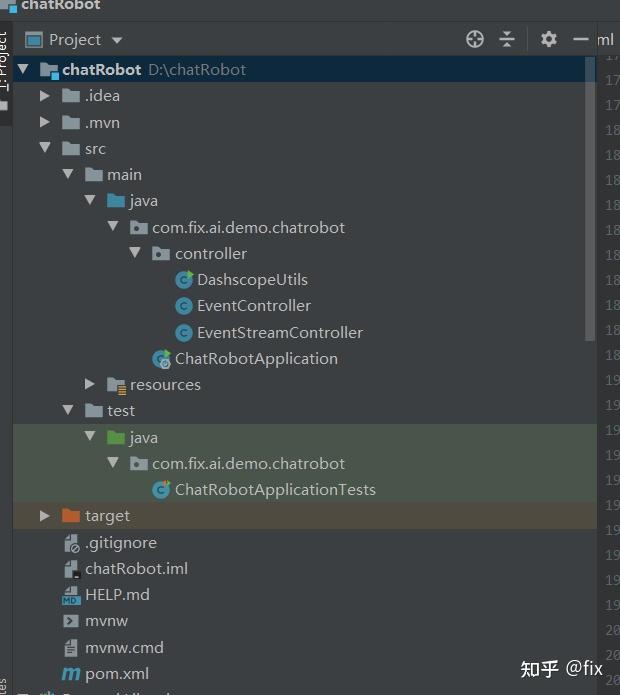Expand the target folder
The height and width of the screenshot is (695, 620).
point(45,516)
